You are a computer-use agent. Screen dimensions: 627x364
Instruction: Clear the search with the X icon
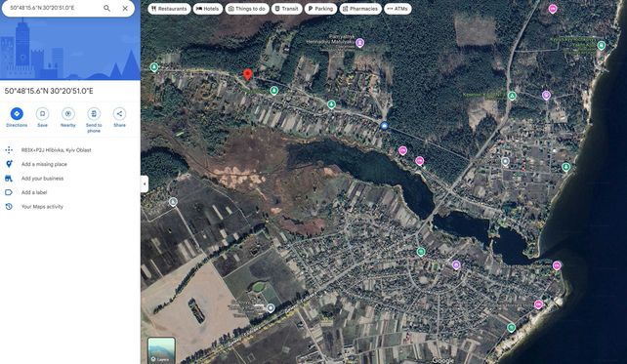(125, 8)
